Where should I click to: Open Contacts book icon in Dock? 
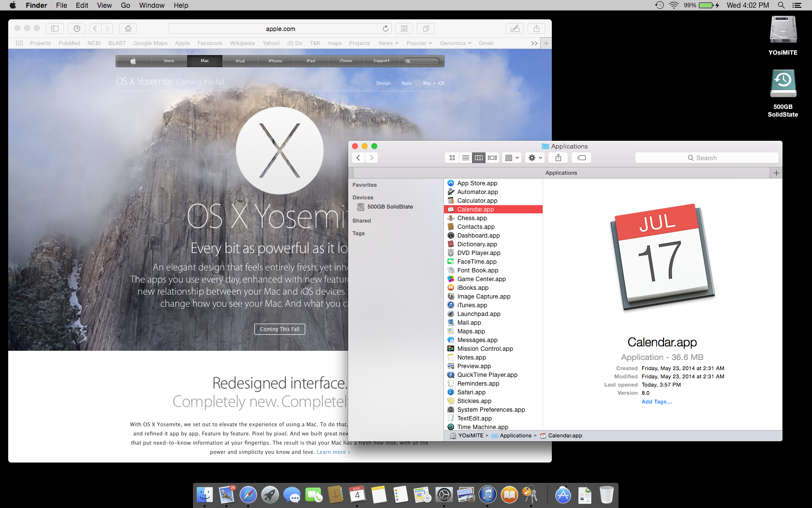[335, 494]
